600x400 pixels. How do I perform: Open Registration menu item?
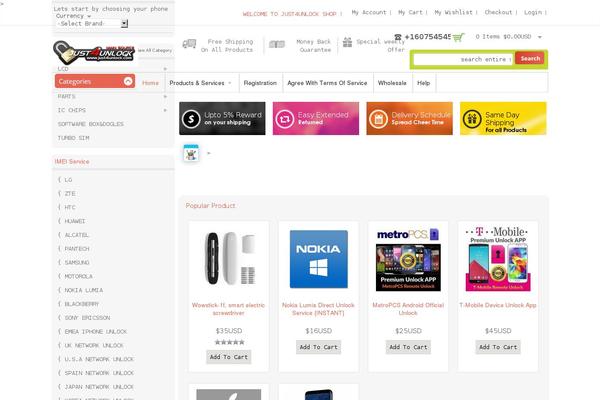260,83
